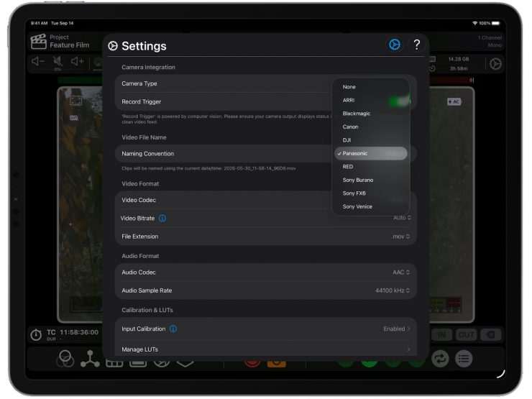Click the 3h 58m remaining time readout
The image size is (532, 399).
coord(459,68)
